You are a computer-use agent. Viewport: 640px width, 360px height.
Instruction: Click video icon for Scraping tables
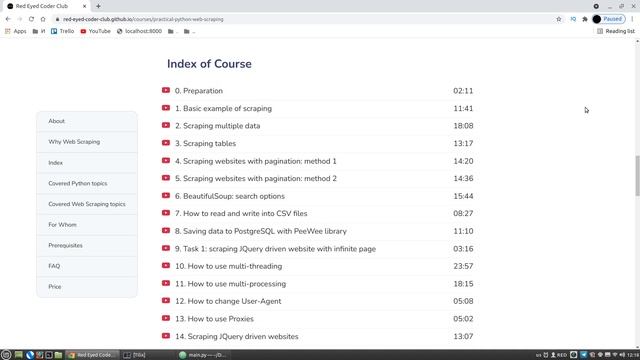(x=166, y=143)
